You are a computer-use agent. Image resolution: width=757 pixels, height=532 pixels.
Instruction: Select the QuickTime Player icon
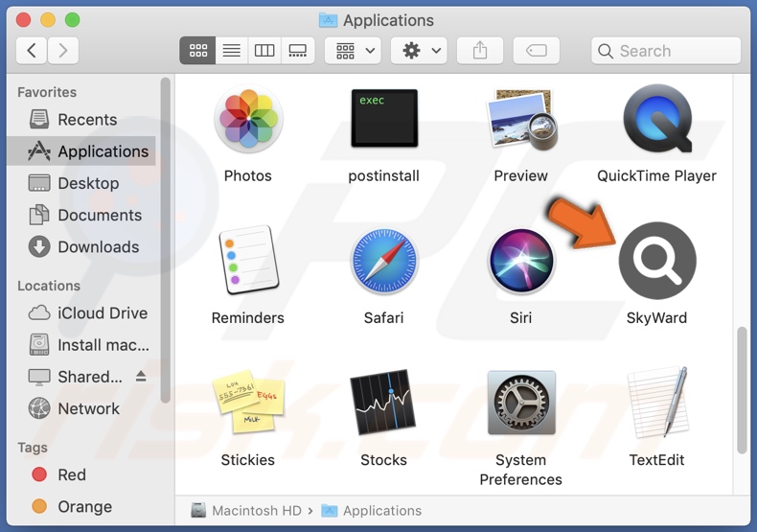(657, 119)
